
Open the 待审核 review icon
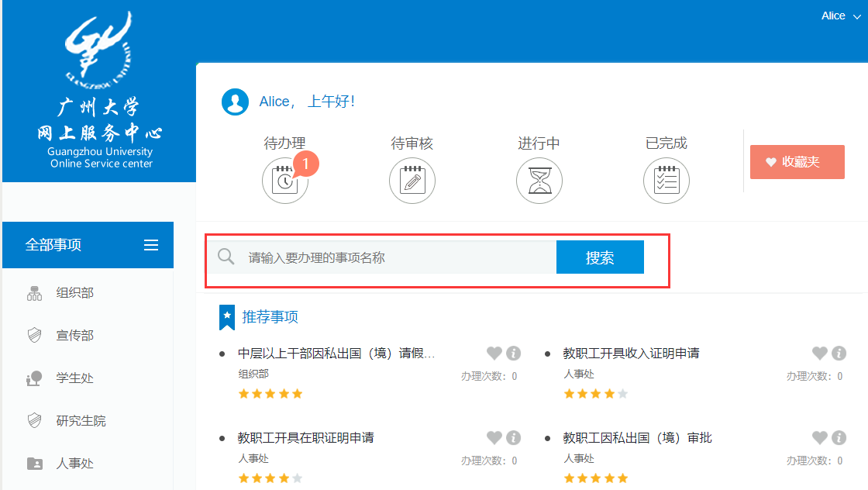click(412, 181)
